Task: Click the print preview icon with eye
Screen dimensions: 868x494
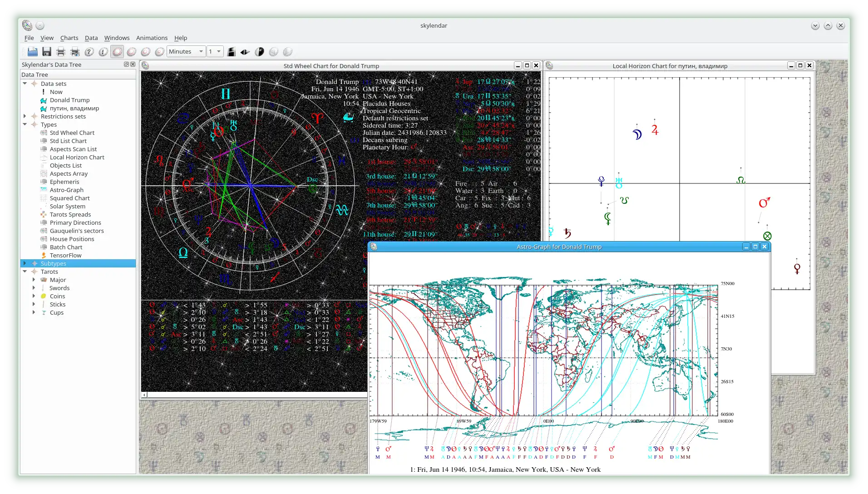Action: click(75, 52)
